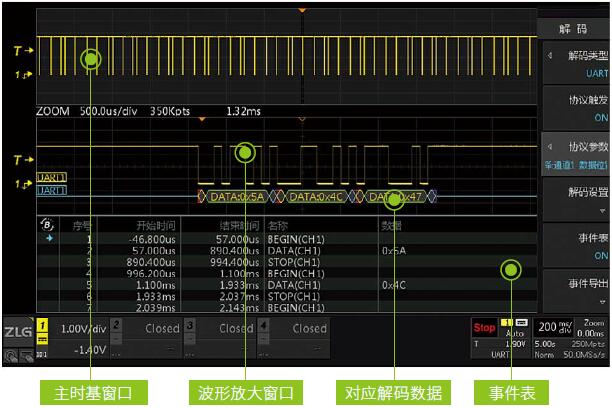This screenshot has width=612, height=408.
Task: Select the upper UART1 bus label
Action: 51,177
